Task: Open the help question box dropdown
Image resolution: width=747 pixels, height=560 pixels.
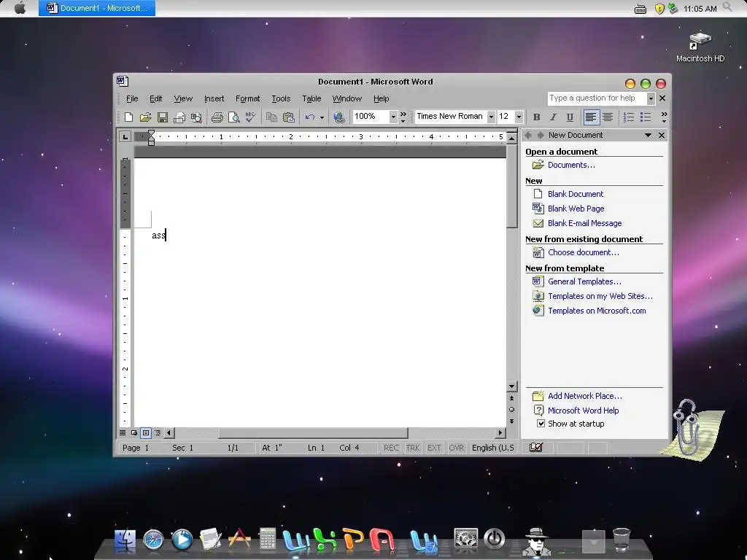Action: 651,98
